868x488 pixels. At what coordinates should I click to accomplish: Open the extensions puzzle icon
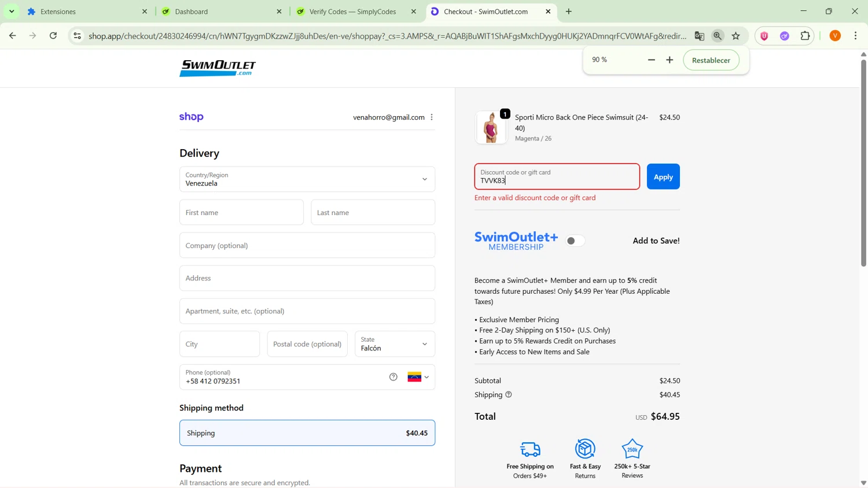805,36
